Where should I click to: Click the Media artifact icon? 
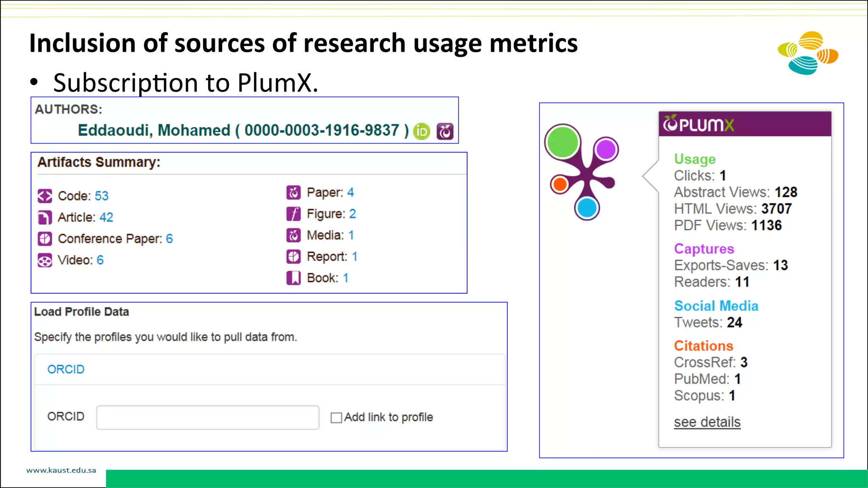293,235
